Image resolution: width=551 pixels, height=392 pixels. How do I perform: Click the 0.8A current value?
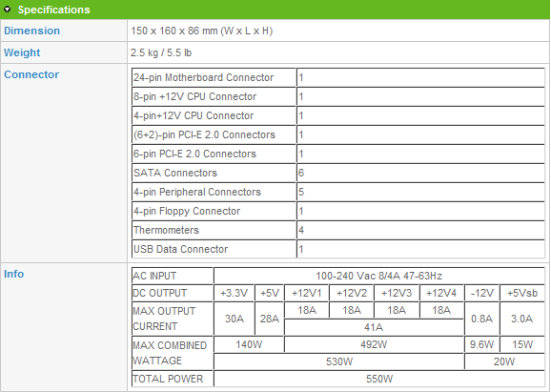click(481, 319)
